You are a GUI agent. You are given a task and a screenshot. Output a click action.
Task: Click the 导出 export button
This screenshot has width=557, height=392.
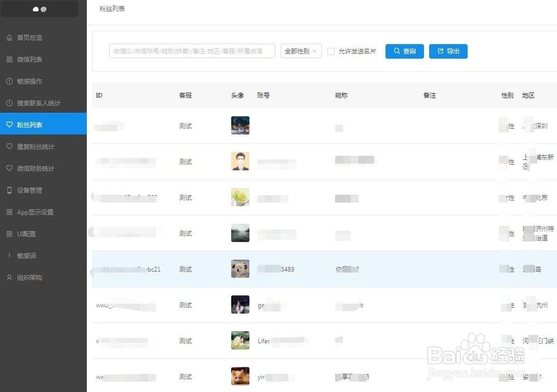(x=448, y=51)
